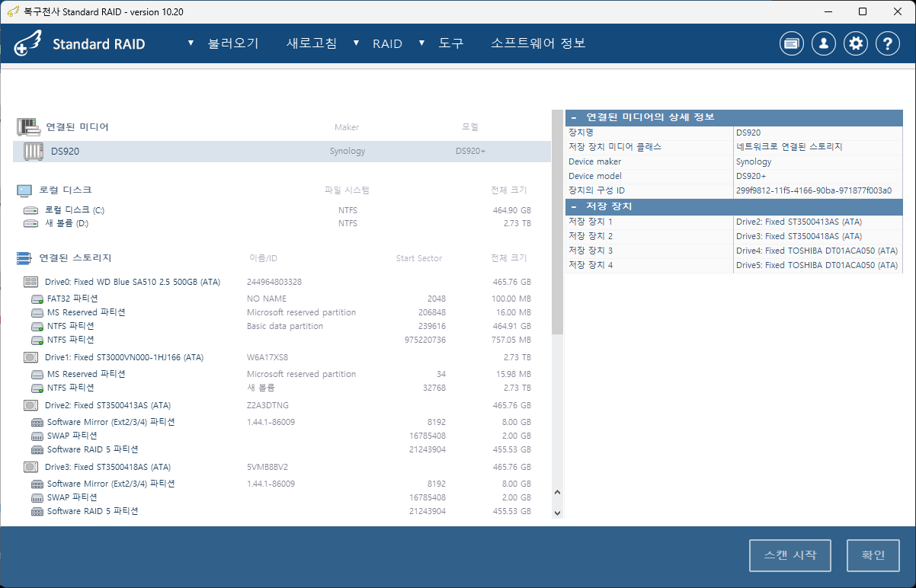Click the 464.90 GB size of drive C:

511,210
